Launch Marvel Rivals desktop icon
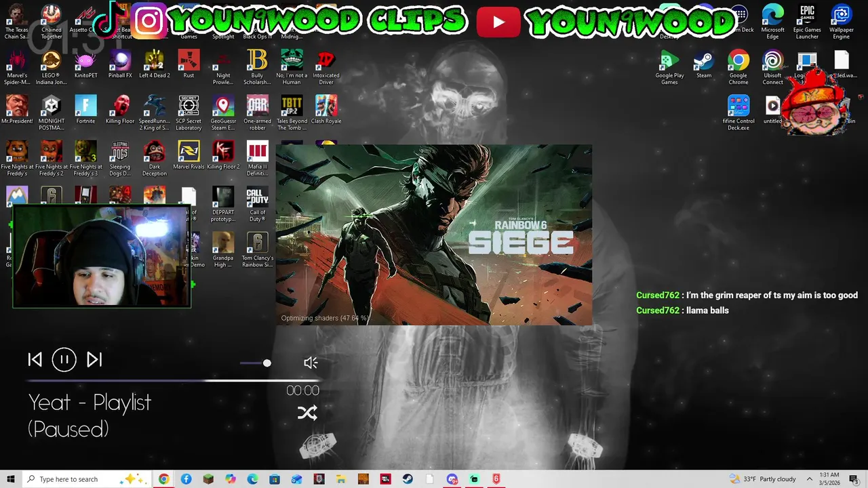 tap(189, 155)
